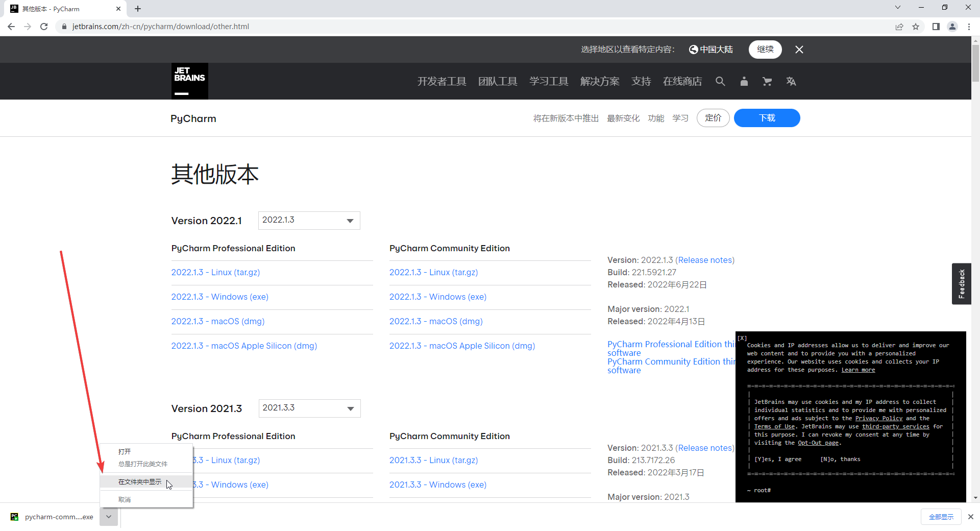980x531 pixels.
Task: Download Community 2022.1.3 macOS (dmg)
Action: tap(436, 321)
